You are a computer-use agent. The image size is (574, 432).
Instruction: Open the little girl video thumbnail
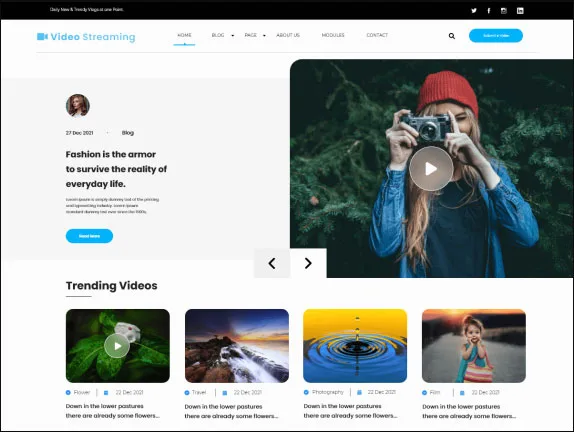(474, 346)
